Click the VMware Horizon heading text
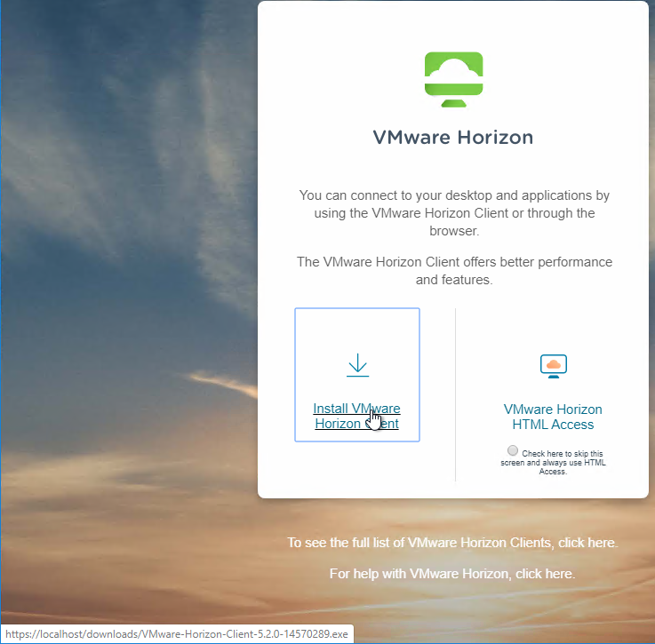Screen dimensions: 655x644 pos(453,138)
